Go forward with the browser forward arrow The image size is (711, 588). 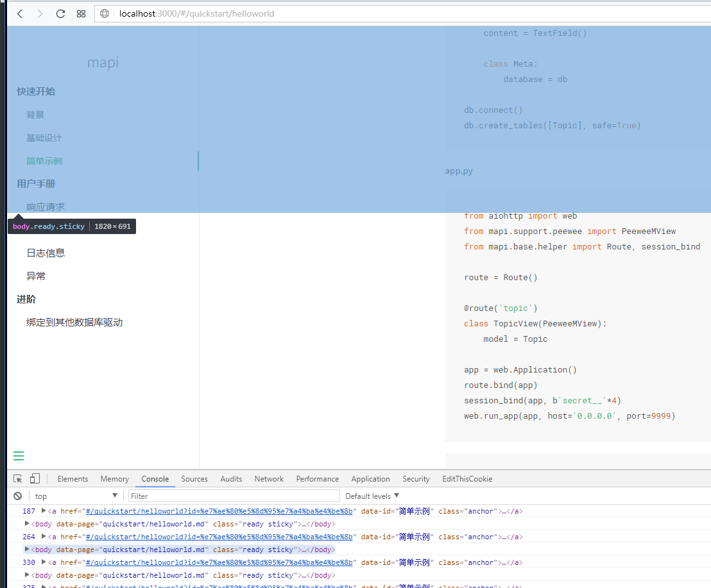40,13
